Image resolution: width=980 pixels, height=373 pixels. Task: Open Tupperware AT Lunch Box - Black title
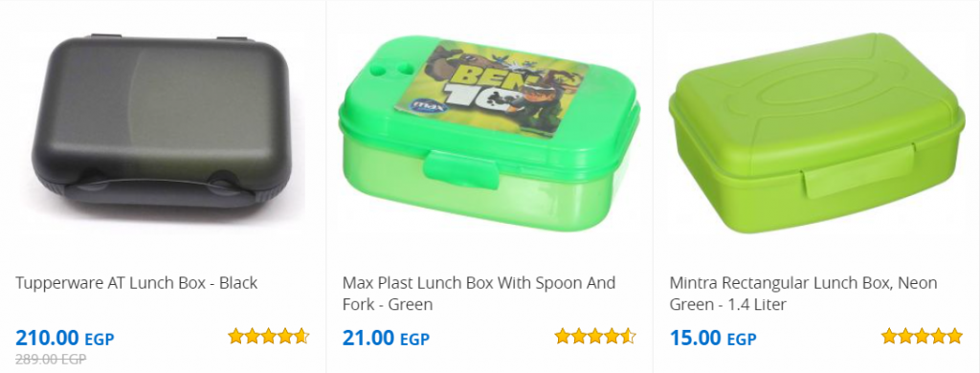click(x=136, y=283)
